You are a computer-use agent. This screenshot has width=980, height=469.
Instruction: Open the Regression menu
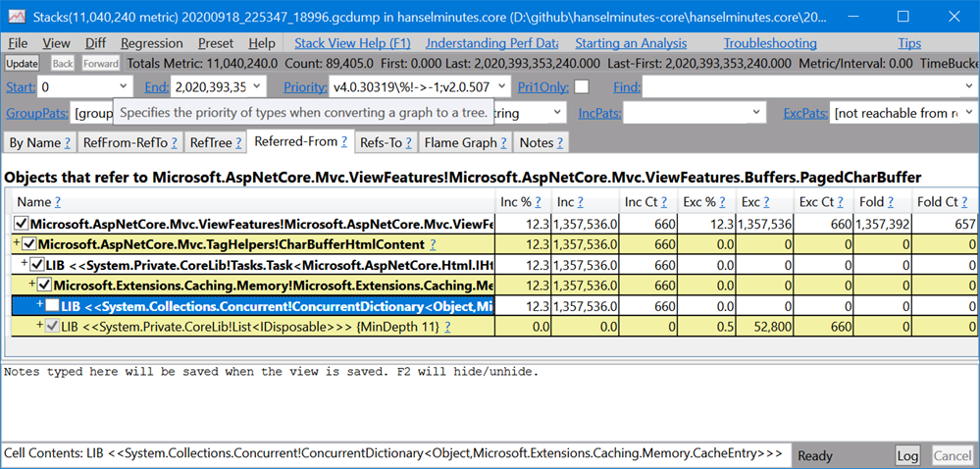[x=152, y=43]
